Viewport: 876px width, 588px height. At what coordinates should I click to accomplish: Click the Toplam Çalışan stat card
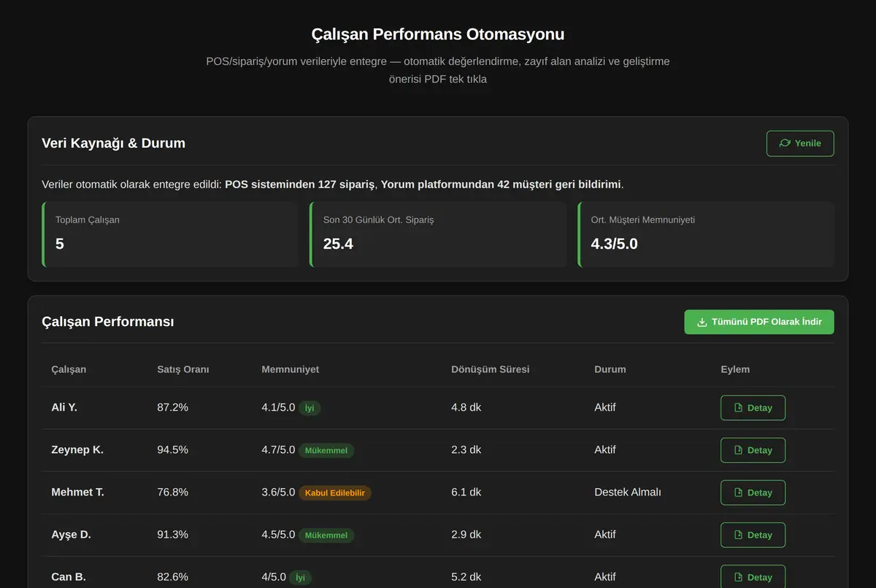click(170, 234)
